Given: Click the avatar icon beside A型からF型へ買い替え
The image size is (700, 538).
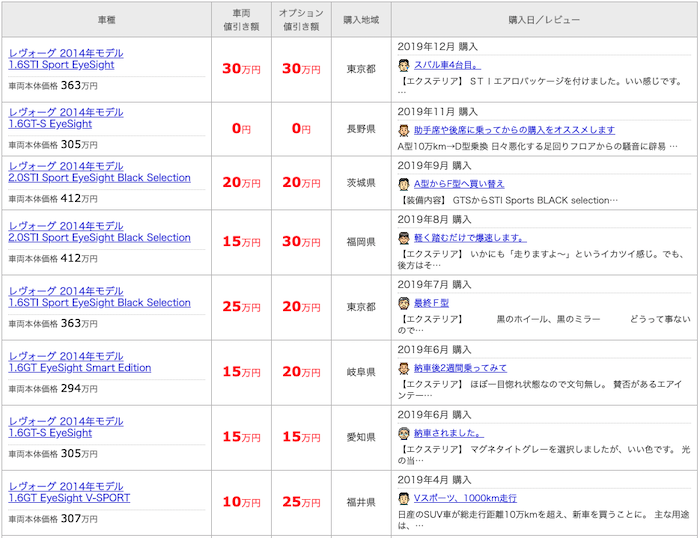Looking at the screenshot, I should pos(404,184).
